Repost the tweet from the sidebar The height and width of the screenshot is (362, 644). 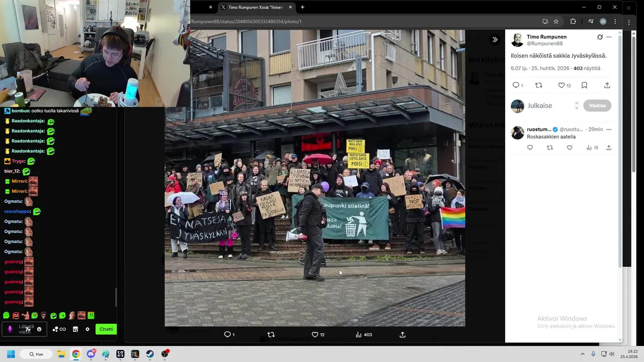pyautogui.click(x=539, y=85)
